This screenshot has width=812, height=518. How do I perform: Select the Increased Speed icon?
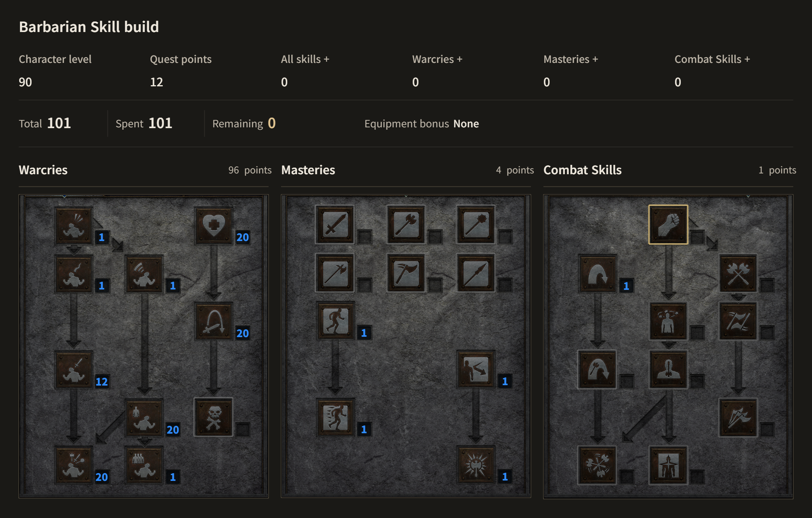pyautogui.click(x=335, y=417)
